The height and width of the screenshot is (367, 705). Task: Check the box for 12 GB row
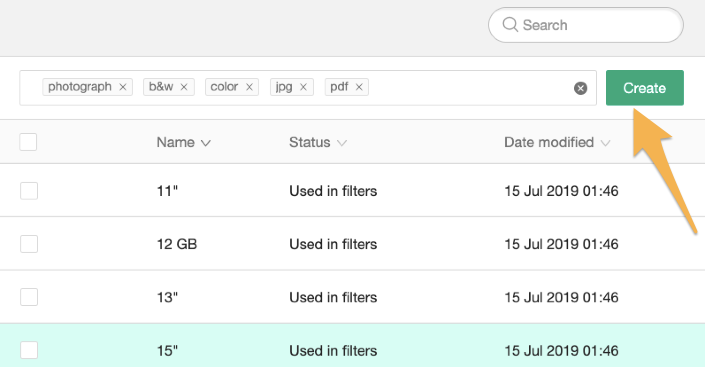coord(29,244)
